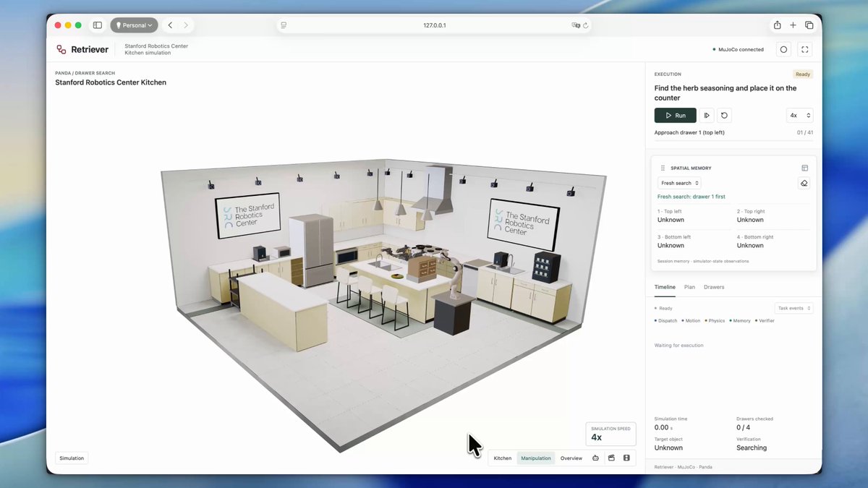Click the 'Retriever · MuJoCo · Panda' footer text
Image resolution: width=868 pixels, height=488 pixels.
[683, 467]
